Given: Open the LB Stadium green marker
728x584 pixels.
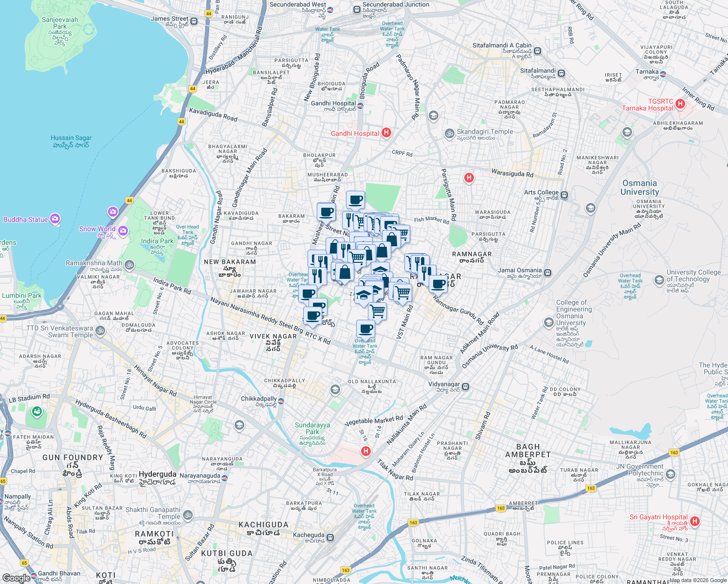Looking at the screenshot, I should pyautogui.click(x=37, y=412).
